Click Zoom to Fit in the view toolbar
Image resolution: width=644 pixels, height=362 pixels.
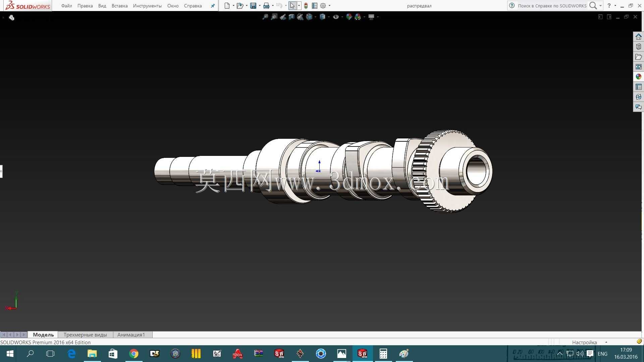265,17
